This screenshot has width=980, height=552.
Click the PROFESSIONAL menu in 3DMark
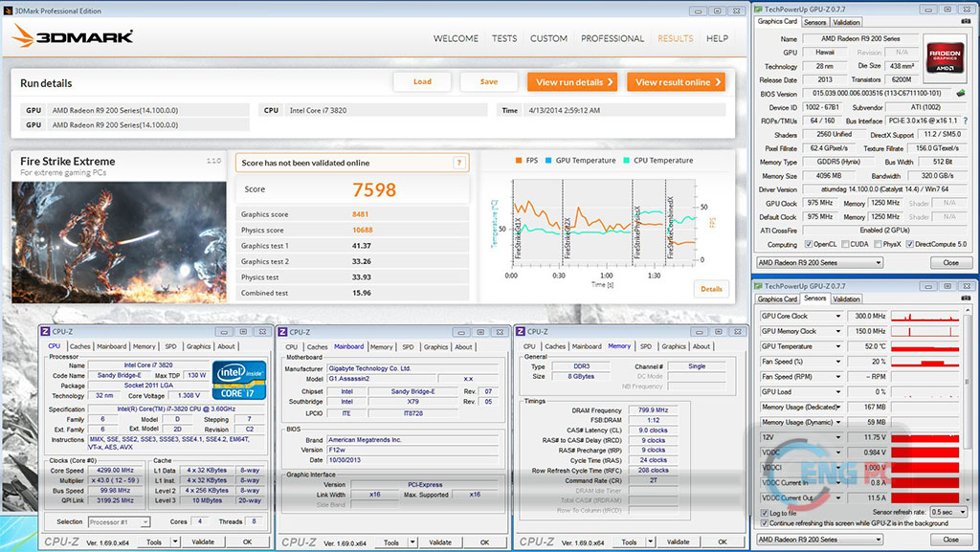pyautogui.click(x=612, y=38)
